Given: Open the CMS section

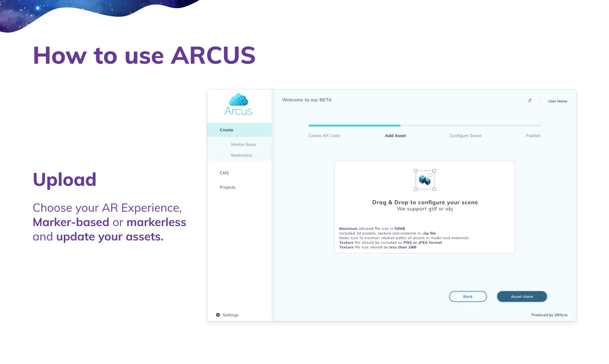Looking at the screenshot, I should (224, 173).
